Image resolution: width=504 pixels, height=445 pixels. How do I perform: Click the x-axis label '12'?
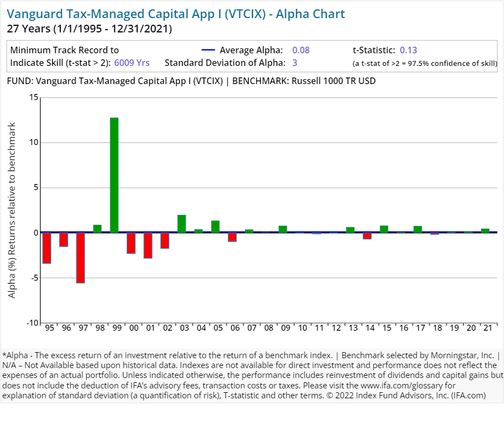pos(336,328)
